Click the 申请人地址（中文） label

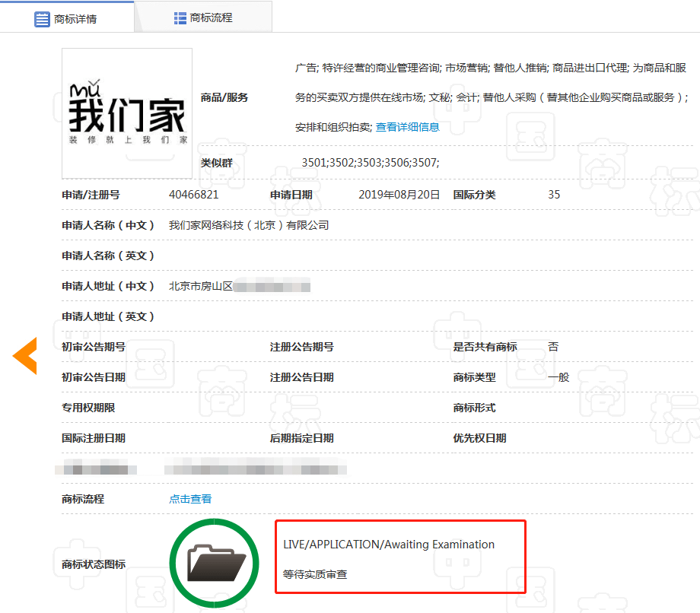(x=107, y=286)
